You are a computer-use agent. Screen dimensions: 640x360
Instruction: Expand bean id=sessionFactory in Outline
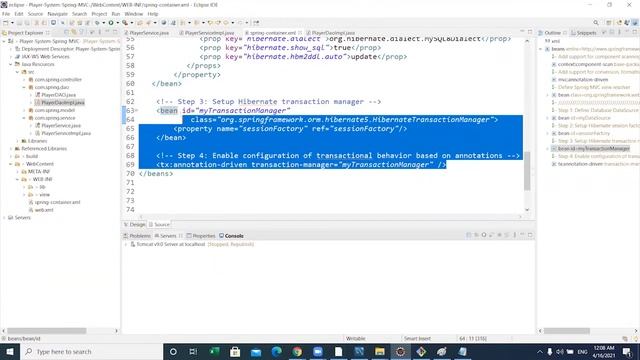pyautogui.click(x=548, y=133)
